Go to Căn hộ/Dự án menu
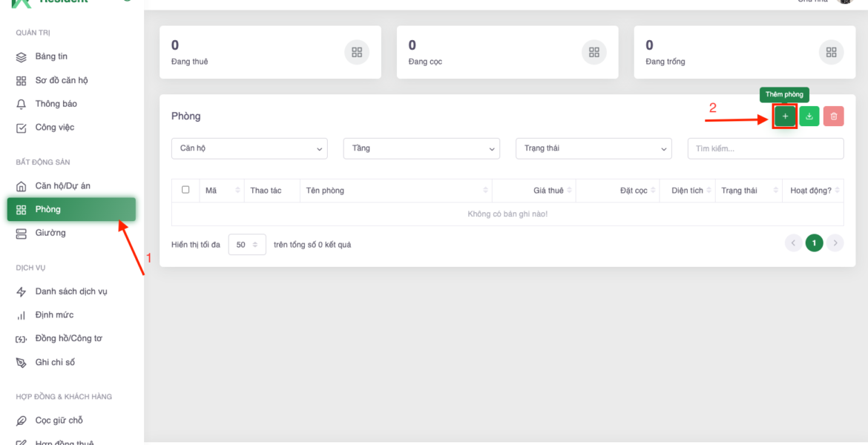This screenshot has width=868, height=445. pyautogui.click(x=62, y=185)
